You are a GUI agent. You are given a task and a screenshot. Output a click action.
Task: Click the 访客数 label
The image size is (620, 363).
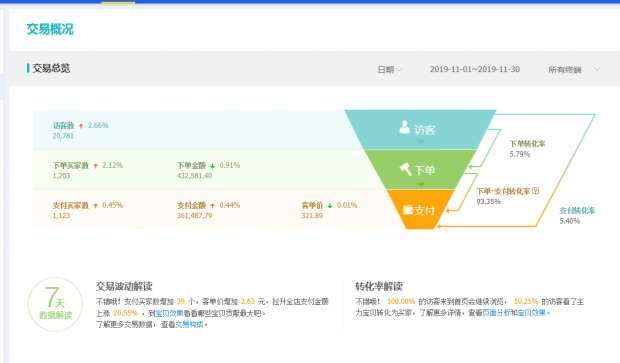(x=63, y=125)
